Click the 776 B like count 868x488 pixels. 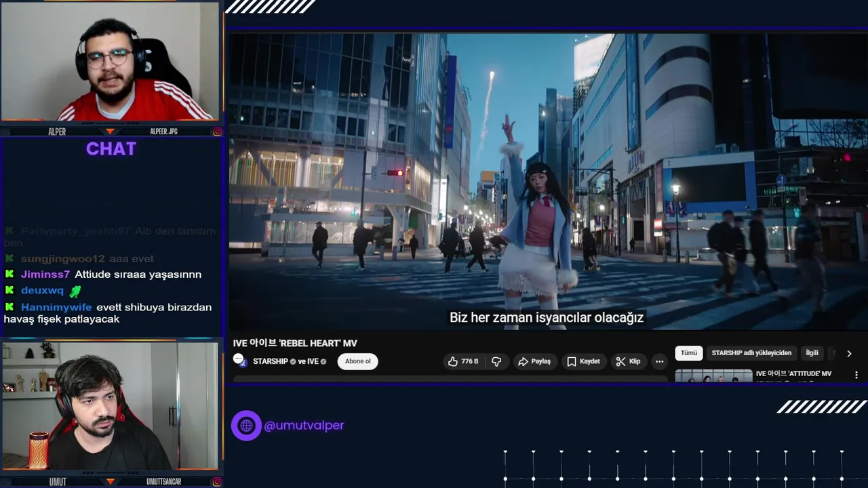470,362
